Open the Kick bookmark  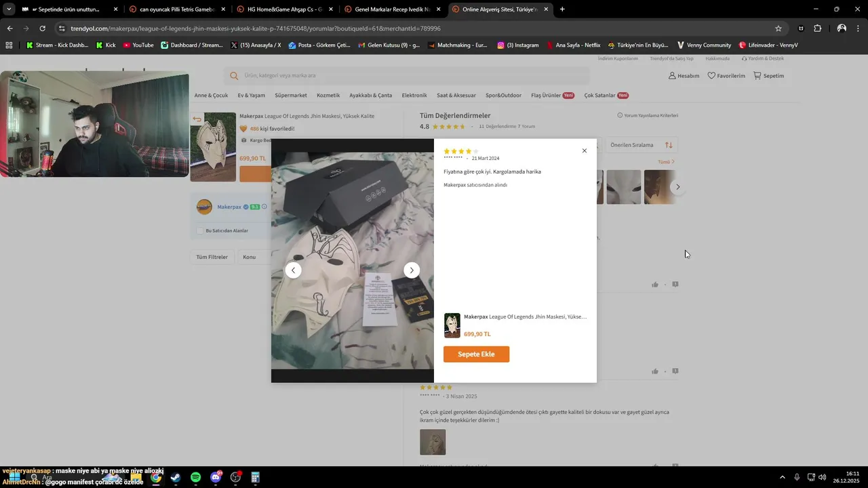click(x=106, y=45)
